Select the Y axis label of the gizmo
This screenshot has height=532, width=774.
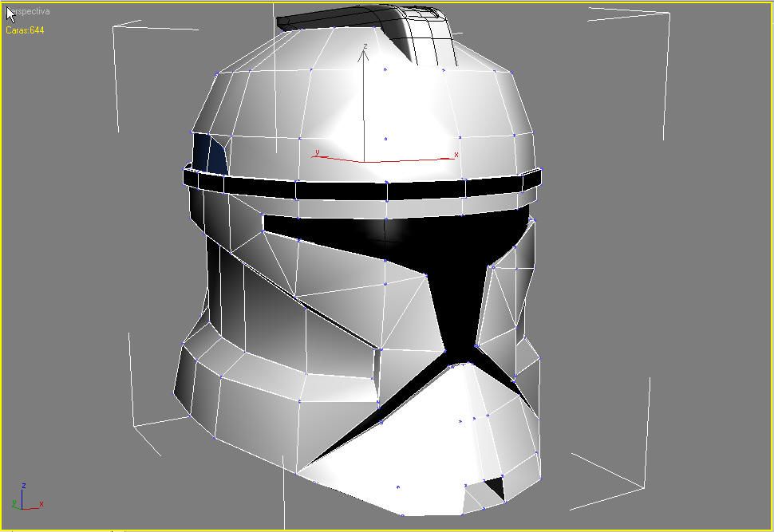tap(317, 152)
